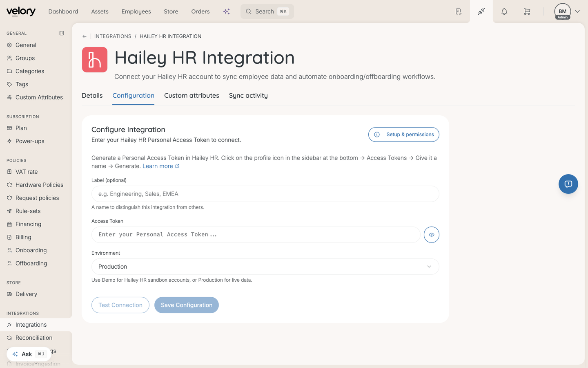Open Orders in top navigation
The image size is (588, 368).
pos(200,11)
